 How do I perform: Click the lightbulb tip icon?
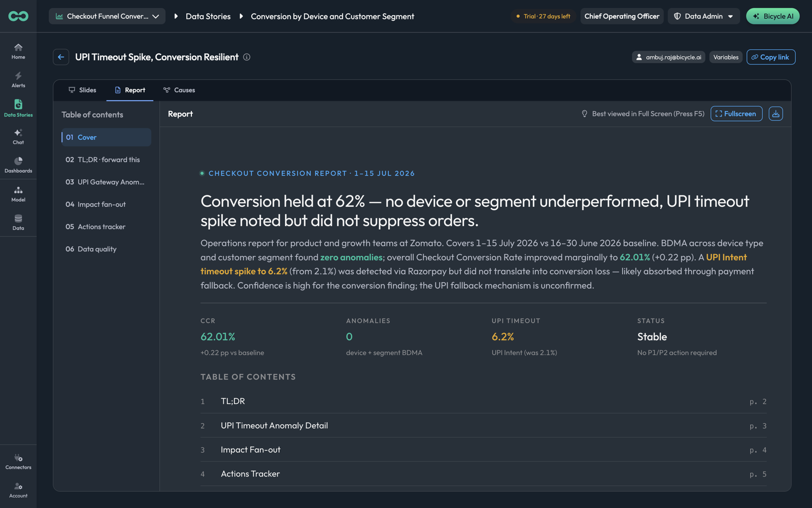[x=584, y=114]
